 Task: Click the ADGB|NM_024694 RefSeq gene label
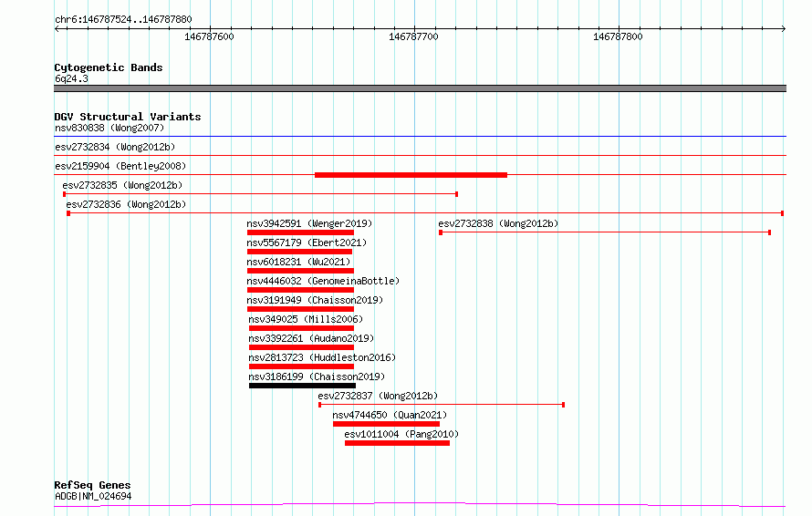tap(93, 496)
